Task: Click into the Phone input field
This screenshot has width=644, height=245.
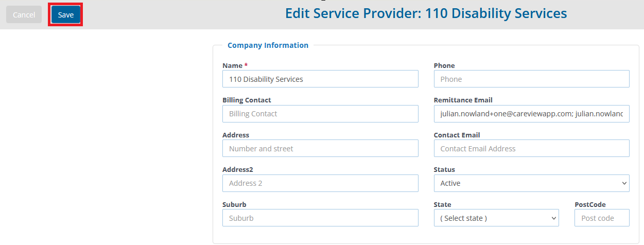Action: click(x=532, y=79)
